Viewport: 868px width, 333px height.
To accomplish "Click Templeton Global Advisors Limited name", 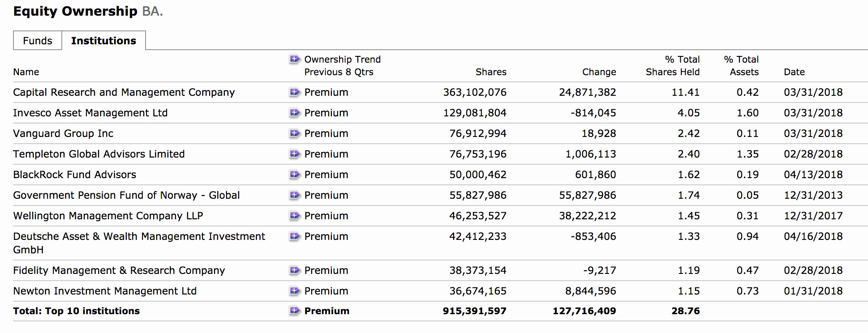I will 99,154.
